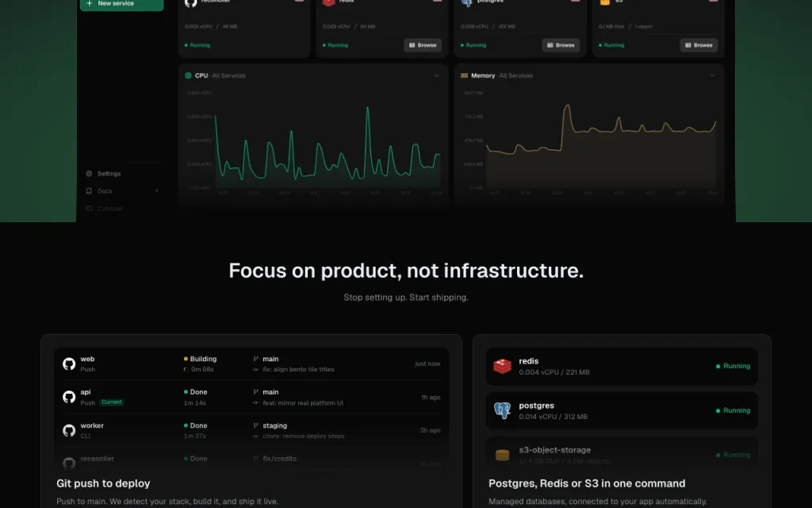The image size is (812, 508).
Task: Click the GitHub icon in api row
Action: click(x=69, y=397)
